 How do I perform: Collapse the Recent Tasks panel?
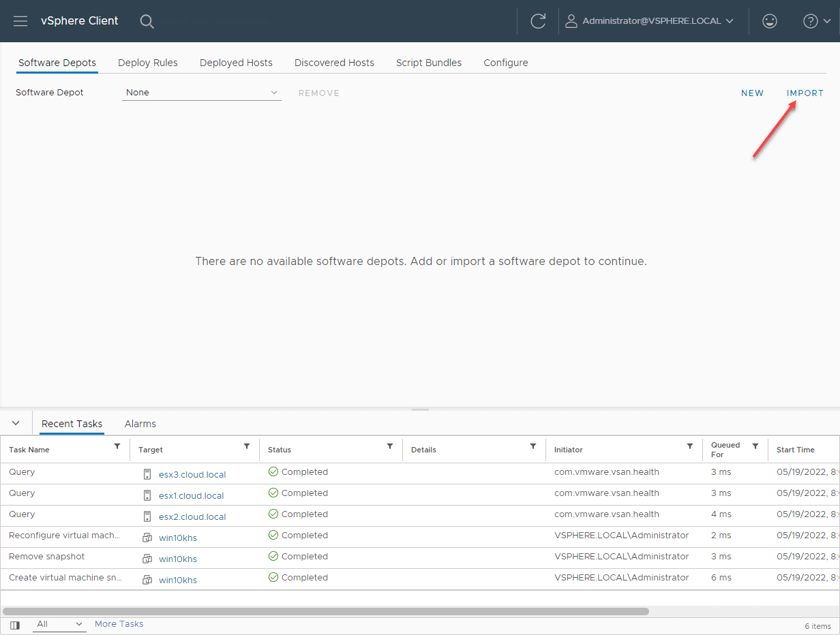point(16,423)
